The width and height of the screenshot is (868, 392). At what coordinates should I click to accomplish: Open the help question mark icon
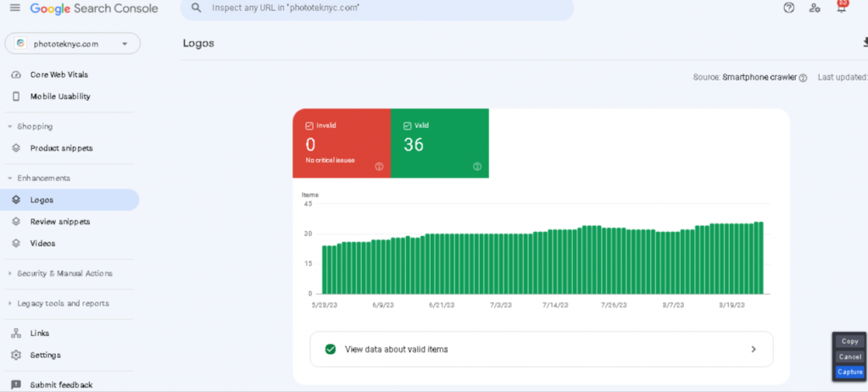click(x=789, y=8)
